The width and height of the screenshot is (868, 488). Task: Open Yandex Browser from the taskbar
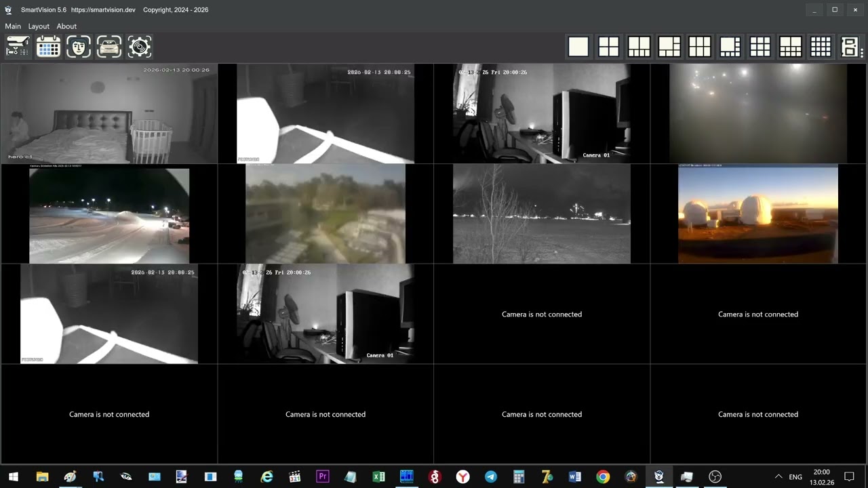click(x=462, y=476)
